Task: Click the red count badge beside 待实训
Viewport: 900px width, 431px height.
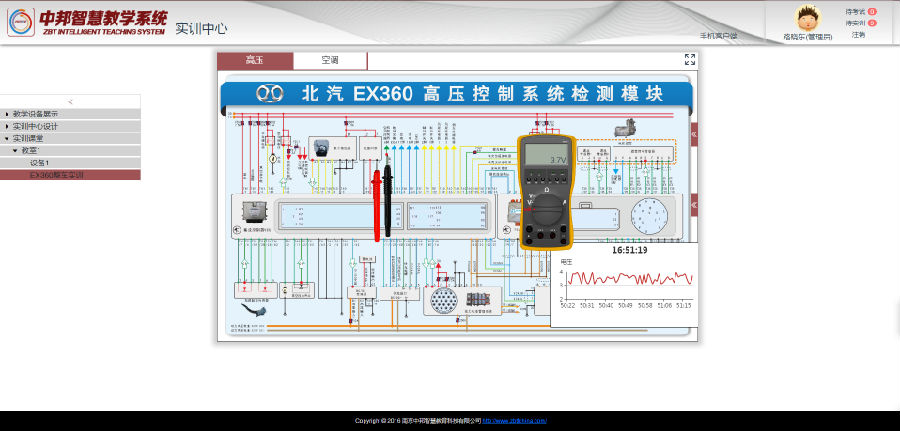Action: 872,23
